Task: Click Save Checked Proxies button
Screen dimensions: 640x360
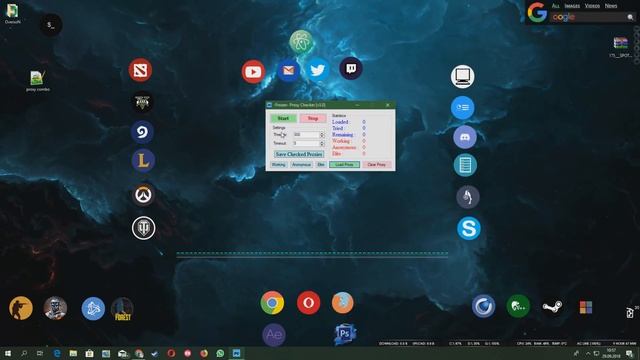Action: tap(299, 154)
